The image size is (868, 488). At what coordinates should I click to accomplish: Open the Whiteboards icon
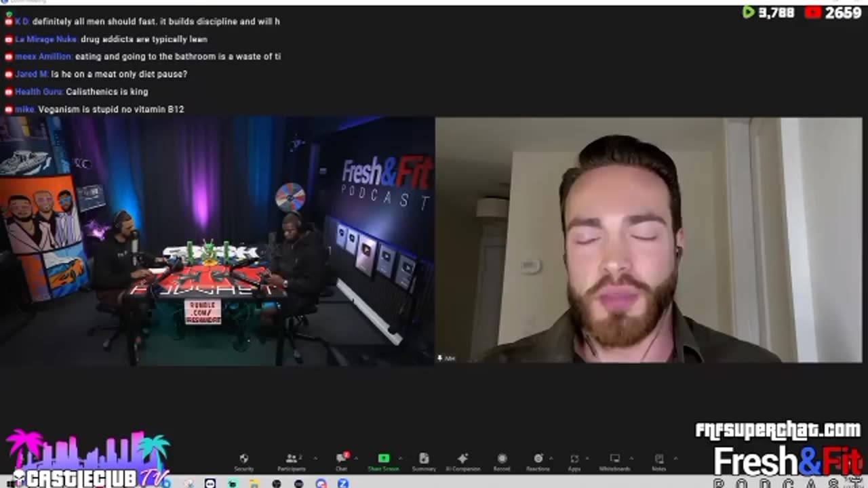[615, 459]
